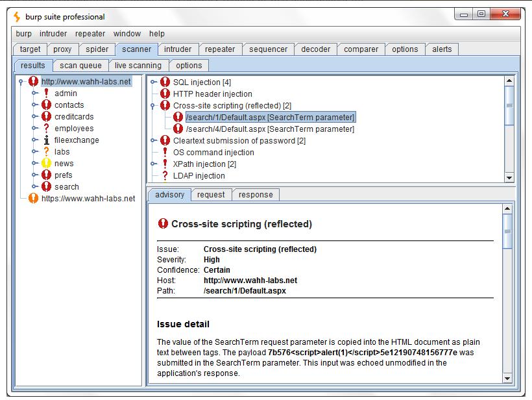Open the scan queue sub-tab
Screen dimensions: 532x400
click(x=80, y=66)
